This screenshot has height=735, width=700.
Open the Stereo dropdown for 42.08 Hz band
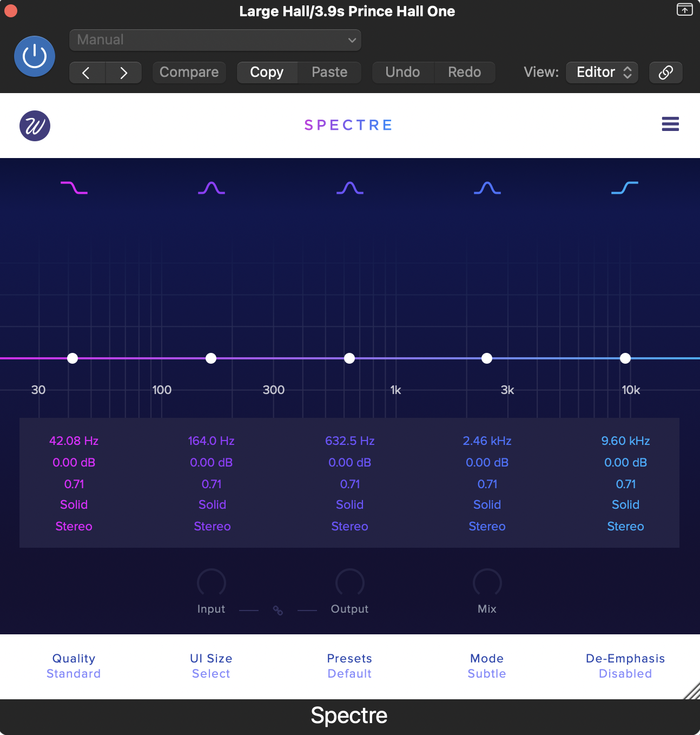74,527
